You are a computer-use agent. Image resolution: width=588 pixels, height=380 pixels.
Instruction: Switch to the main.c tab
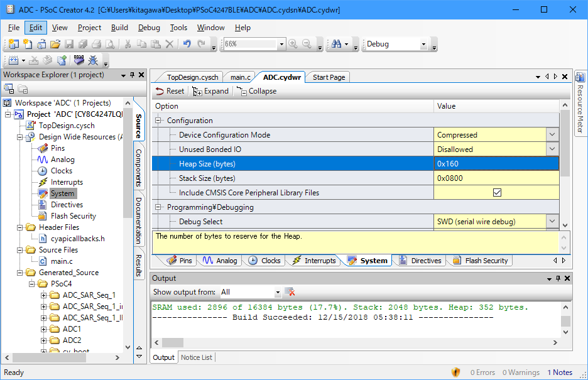240,77
